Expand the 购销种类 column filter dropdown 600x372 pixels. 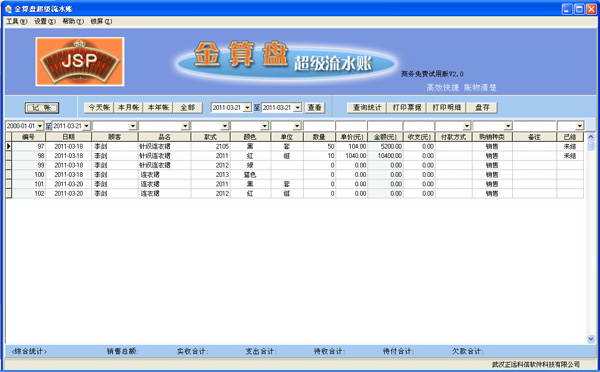(508, 126)
